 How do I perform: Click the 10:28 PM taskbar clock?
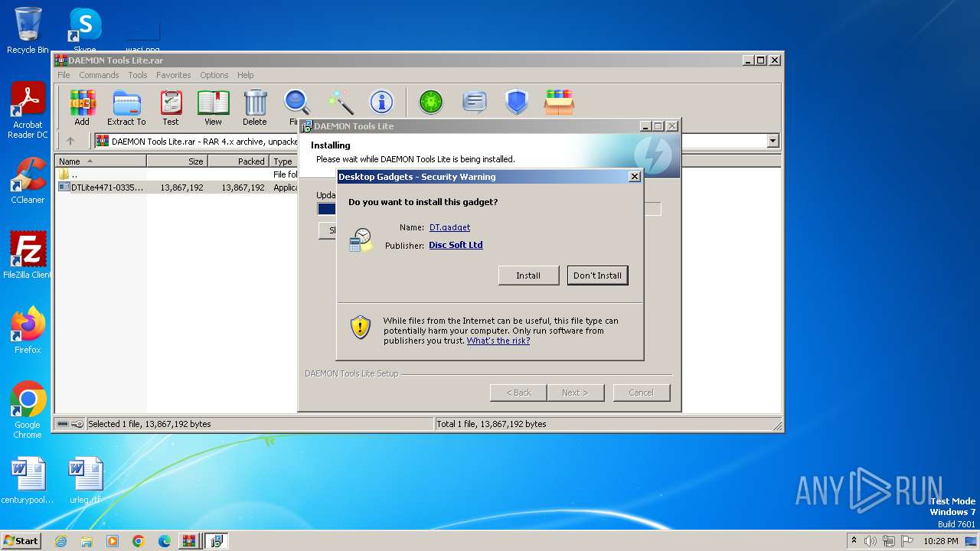click(x=941, y=541)
